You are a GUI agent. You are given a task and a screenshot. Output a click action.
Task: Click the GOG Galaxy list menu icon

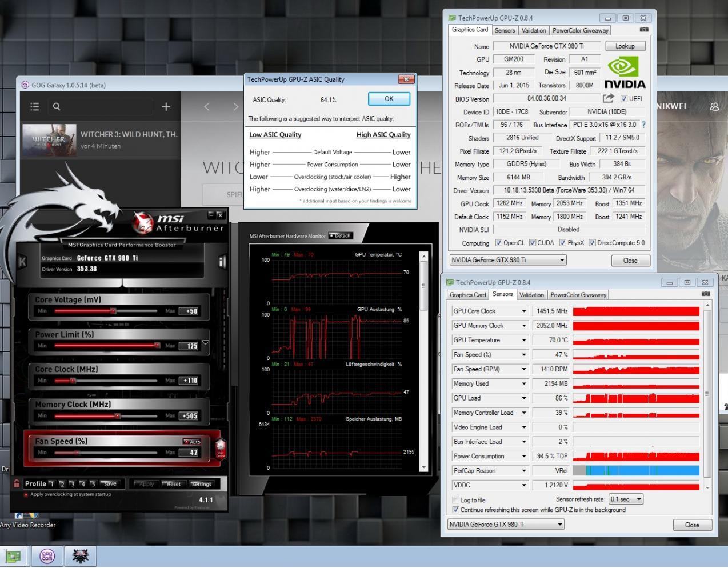[x=34, y=106]
